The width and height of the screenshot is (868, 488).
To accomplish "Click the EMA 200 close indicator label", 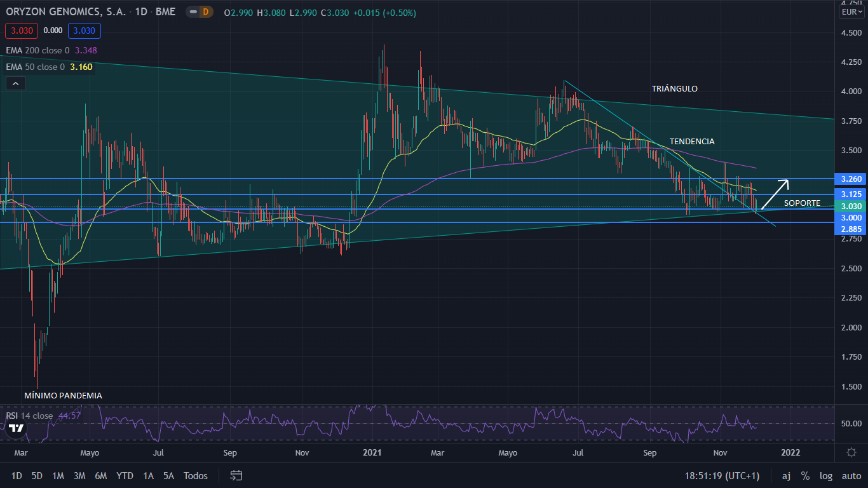I will click(x=39, y=50).
